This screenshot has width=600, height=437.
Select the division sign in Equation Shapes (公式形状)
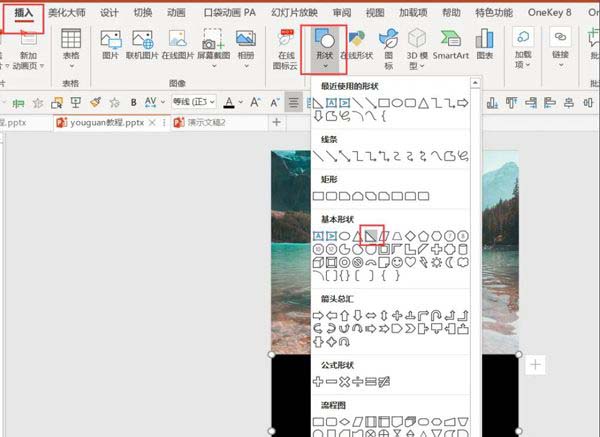click(x=357, y=382)
